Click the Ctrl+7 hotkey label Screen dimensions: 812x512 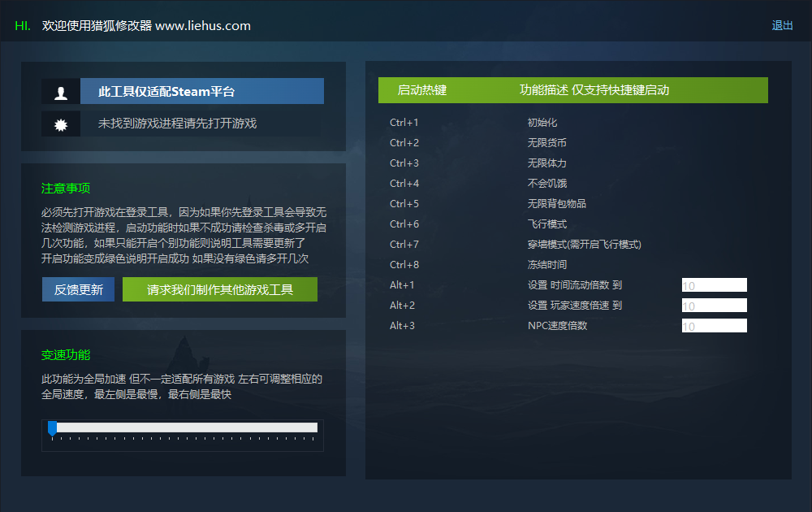click(x=404, y=244)
